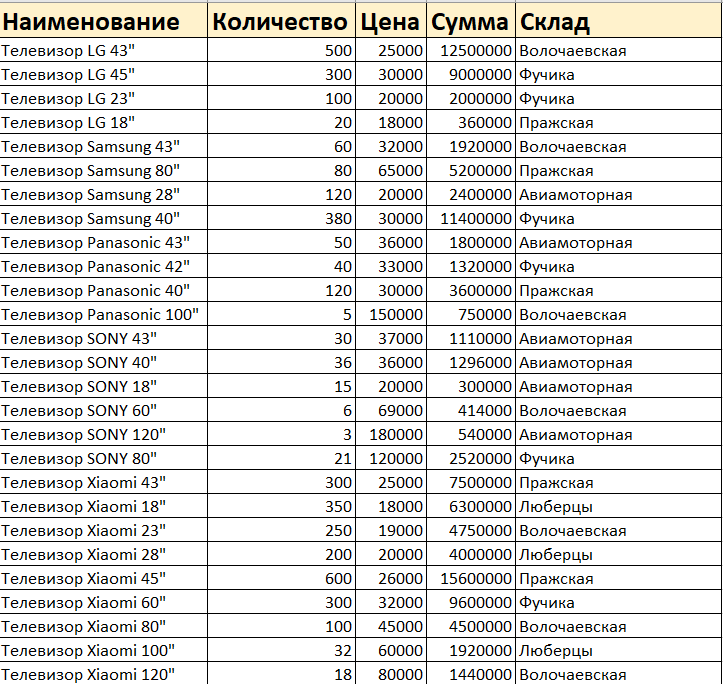Select price cell 69000
This screenshot has height=684, width=723.
tap(391, 410)
